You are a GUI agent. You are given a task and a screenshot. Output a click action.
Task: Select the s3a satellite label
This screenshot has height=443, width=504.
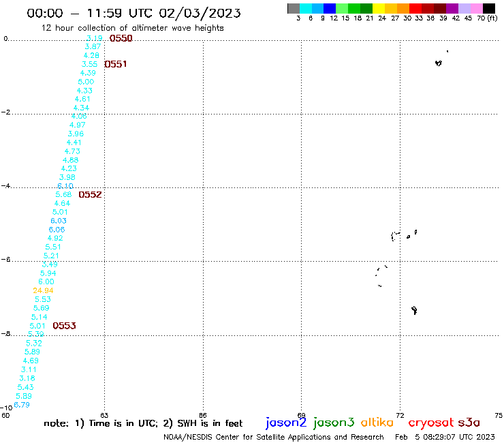469,423
